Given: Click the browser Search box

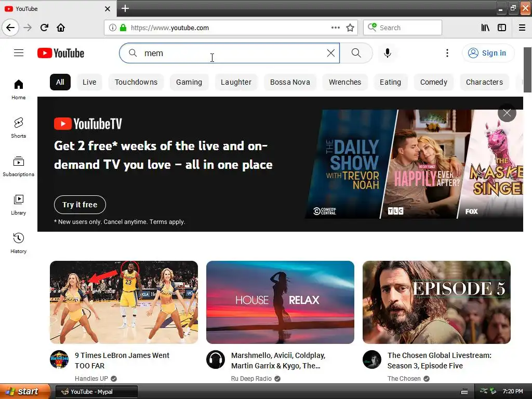Looking at the screenshot, I should coord(403,28).
